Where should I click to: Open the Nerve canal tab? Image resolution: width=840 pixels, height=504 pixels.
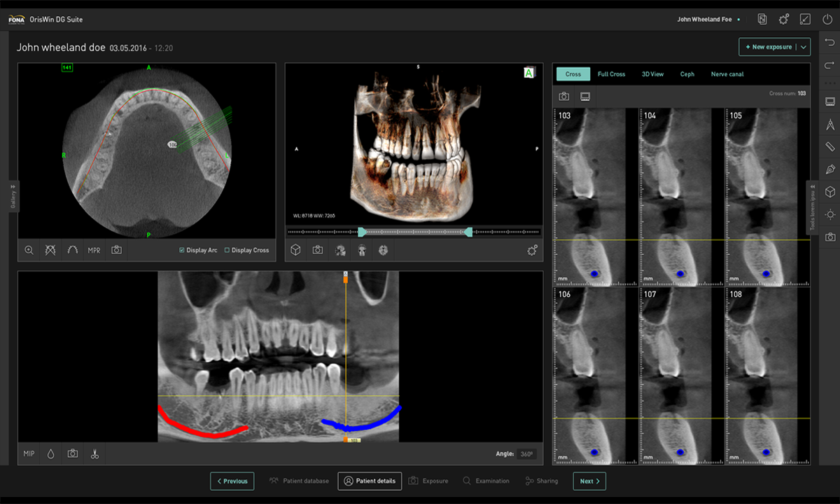click(727, 74)
